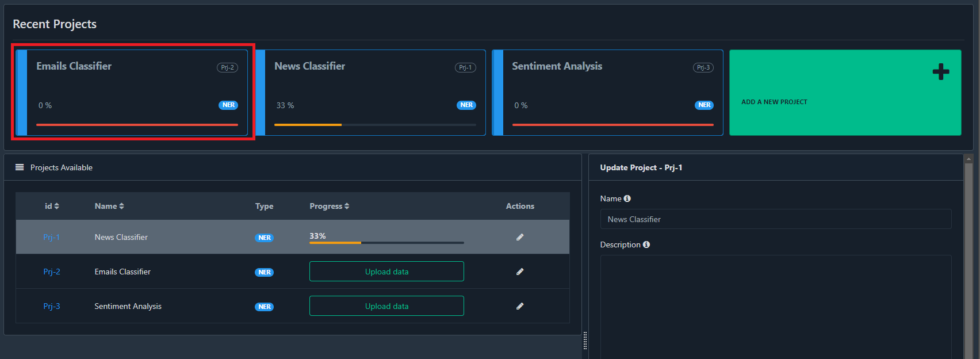Screen dimensions: 980x359
Task: Edit the News Classifier row pencil icon
Action: point(520,237)
